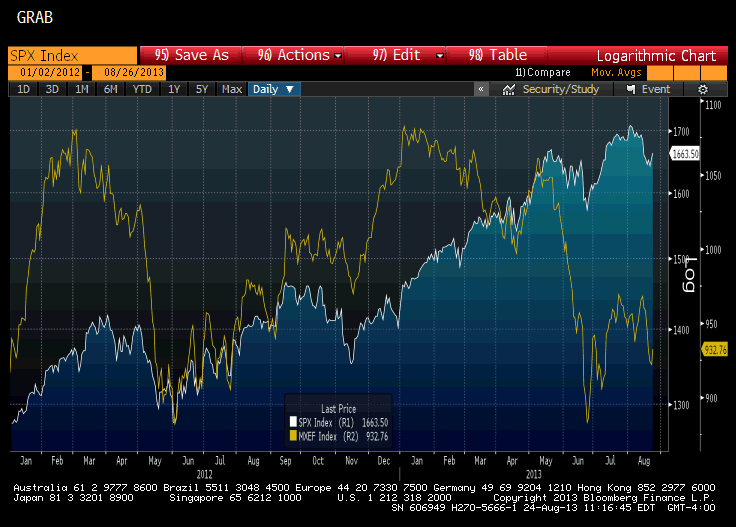Select the Max time range tab

[232, 89]
